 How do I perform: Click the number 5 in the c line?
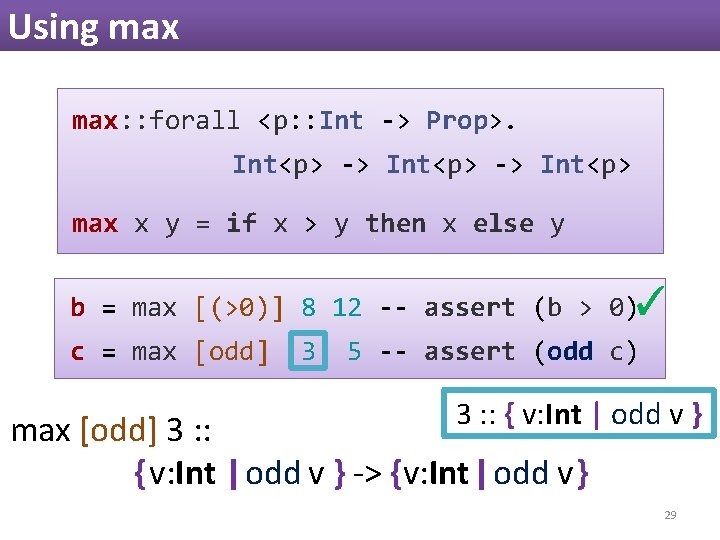coord(354,352)
